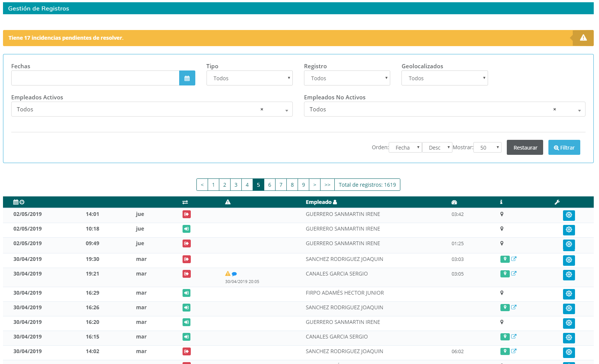Expand the Empleados Activos selector
The height and width of the screenshot is (364, 599).
(x=287, y=110)
